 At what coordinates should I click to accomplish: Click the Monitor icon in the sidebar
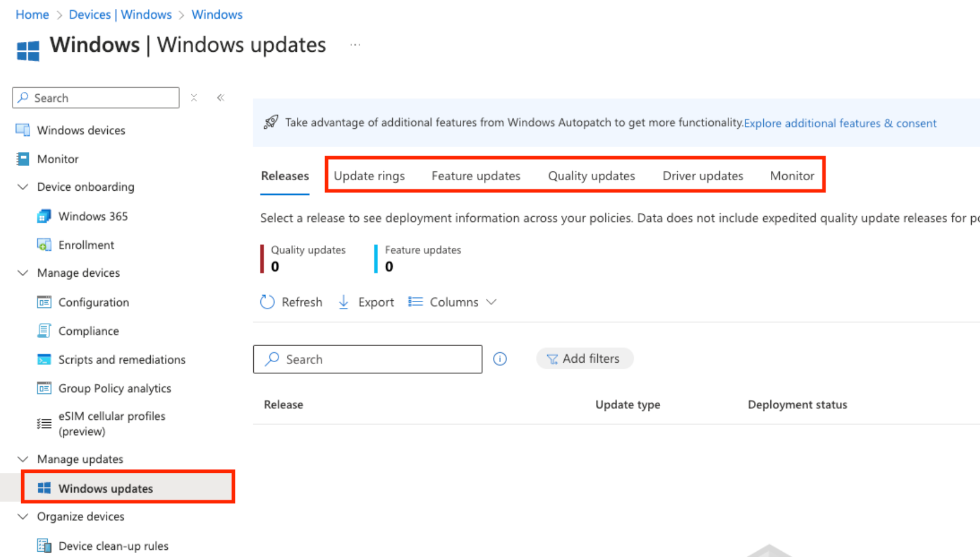coord(23,159)
